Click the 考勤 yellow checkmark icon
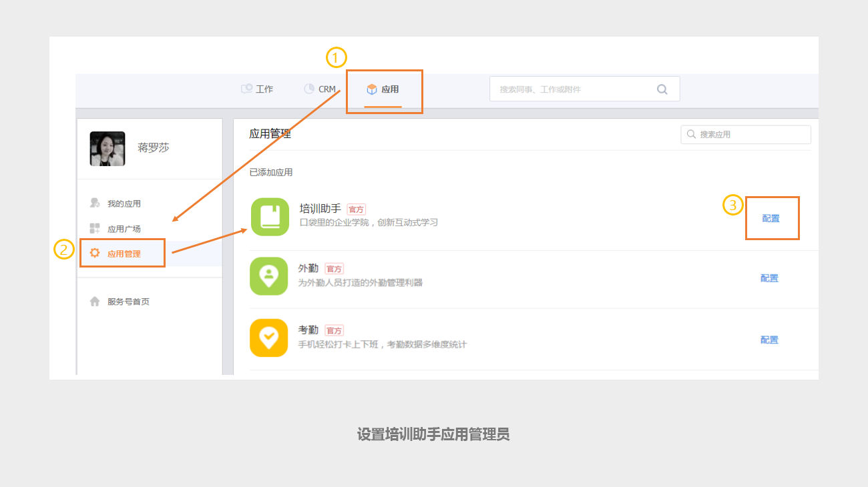 tap(268, 338)
